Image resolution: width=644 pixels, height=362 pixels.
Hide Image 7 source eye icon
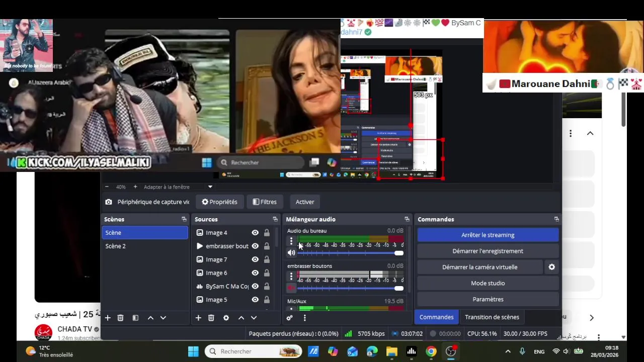pyautogui.click(x=255, y=259)
